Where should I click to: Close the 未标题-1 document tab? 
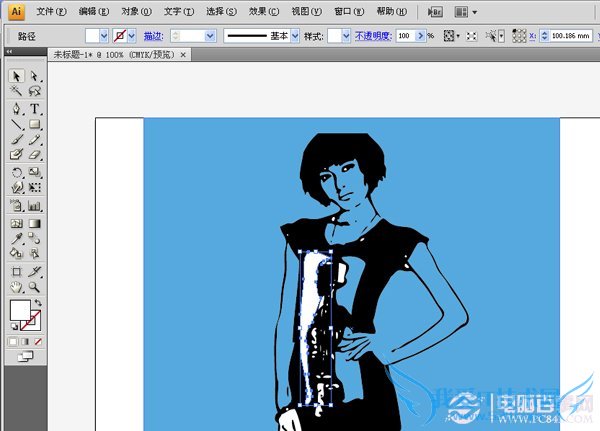183,55
